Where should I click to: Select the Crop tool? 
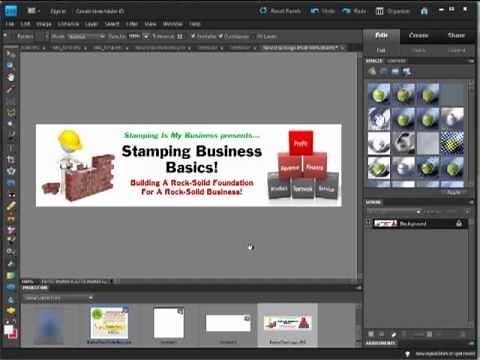11,159
